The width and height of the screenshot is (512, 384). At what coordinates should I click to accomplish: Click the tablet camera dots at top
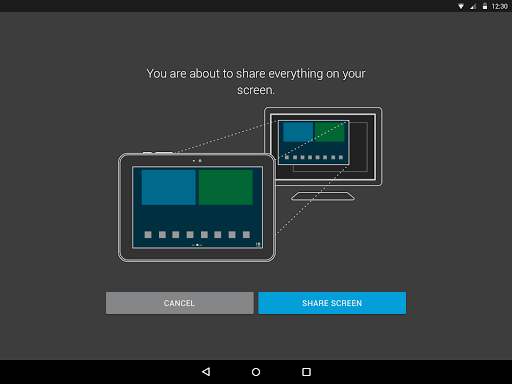197,161
